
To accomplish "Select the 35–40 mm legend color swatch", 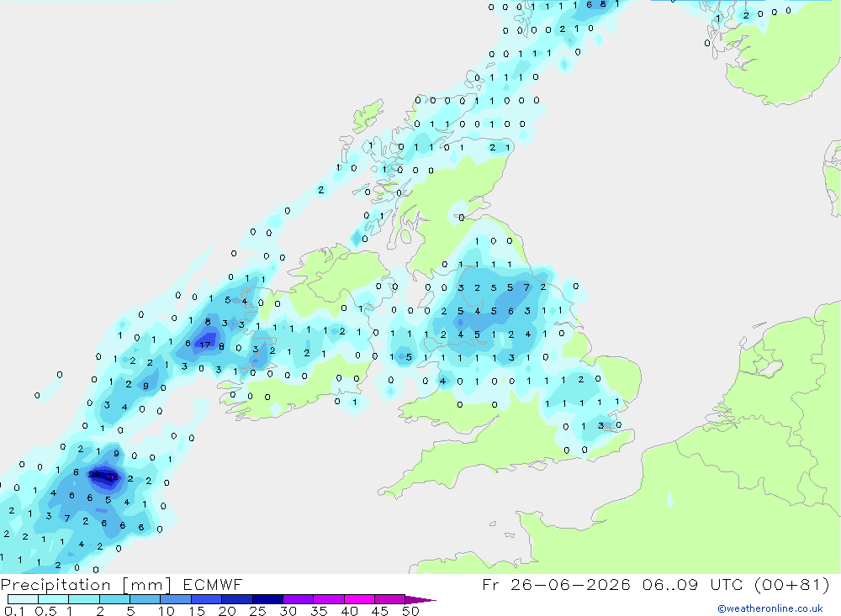I will point(329,599).
